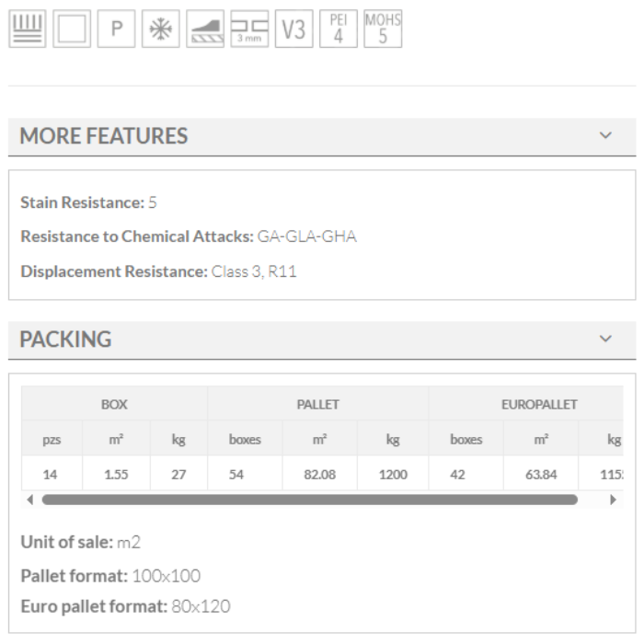The width and height of the screenshot is (644, 644).
Task: Collapse the More Features section chevron
Action: 605,136
